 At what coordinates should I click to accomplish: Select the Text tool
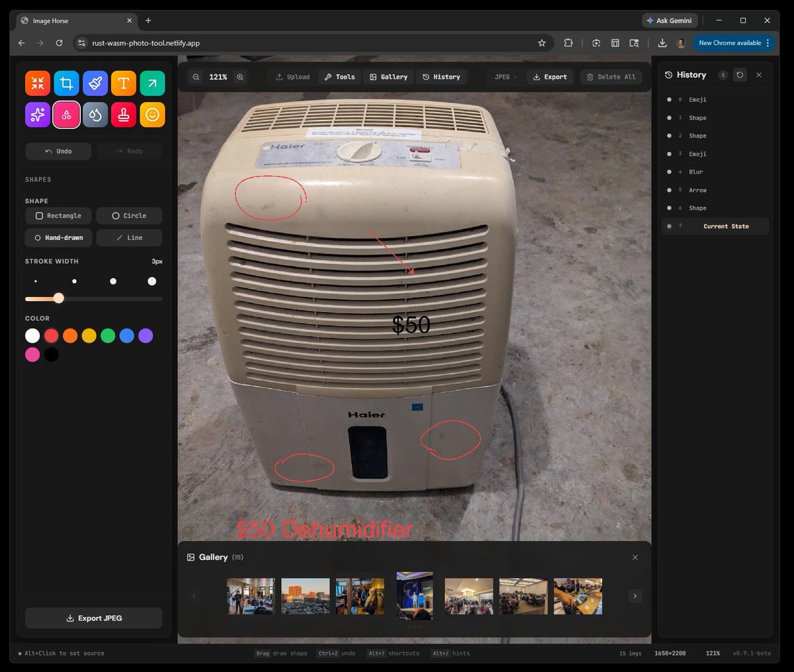(124, 83)
